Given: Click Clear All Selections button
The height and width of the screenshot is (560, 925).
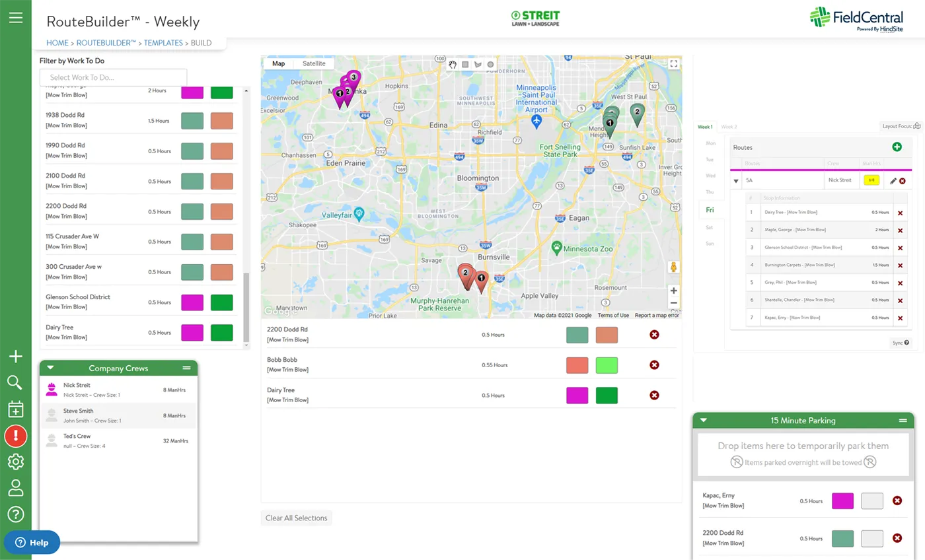Looking at the screenshot, I should coord(296,518).
